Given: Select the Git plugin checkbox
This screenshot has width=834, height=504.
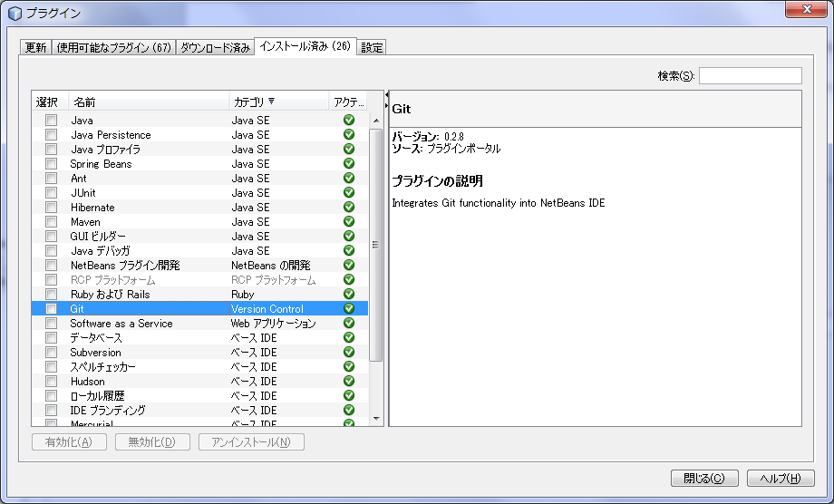Looking at the screenshot, I should point(51,308).
